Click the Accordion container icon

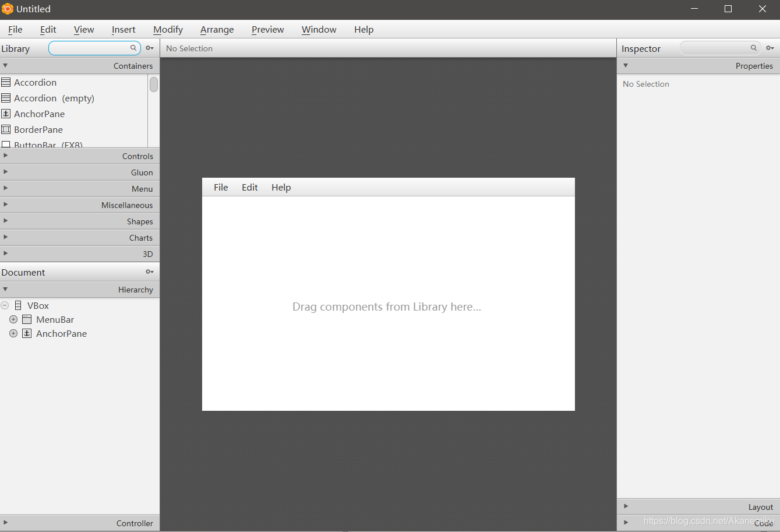(6, 82)
